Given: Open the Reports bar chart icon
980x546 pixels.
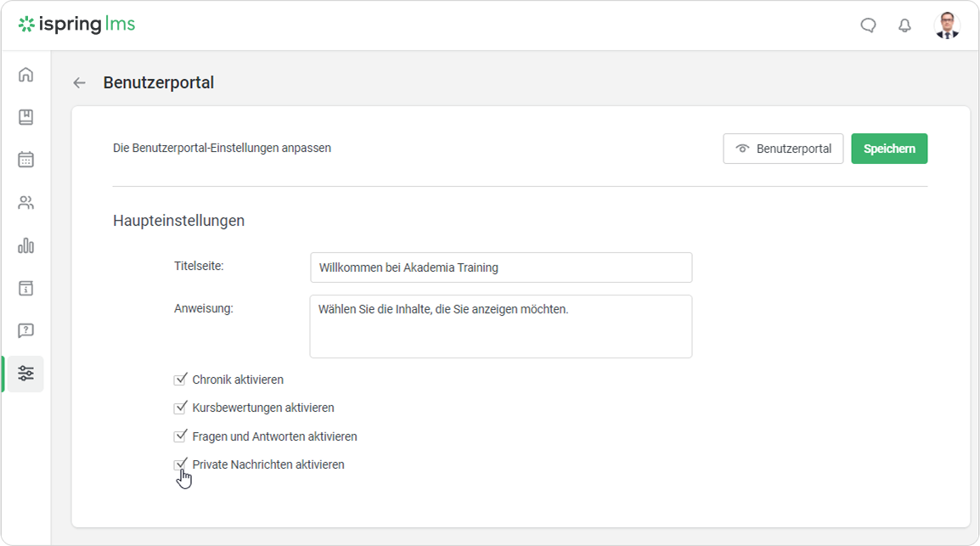Looking at the screenshot, I should click(25, 245).
